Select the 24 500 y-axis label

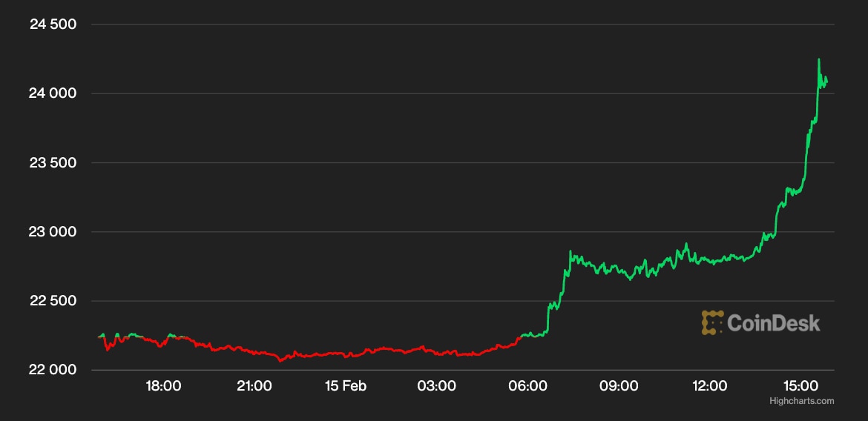(53, 24)
